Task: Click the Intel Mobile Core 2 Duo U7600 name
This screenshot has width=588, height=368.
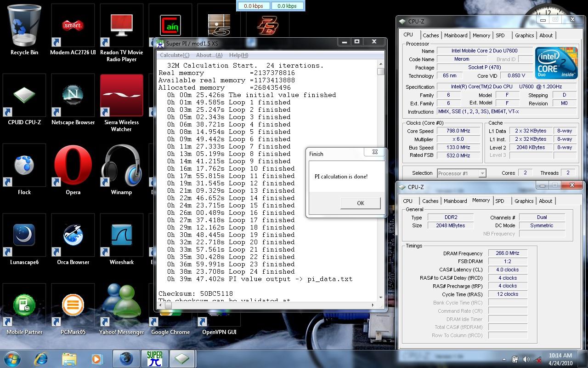Action: coord(485,51)
